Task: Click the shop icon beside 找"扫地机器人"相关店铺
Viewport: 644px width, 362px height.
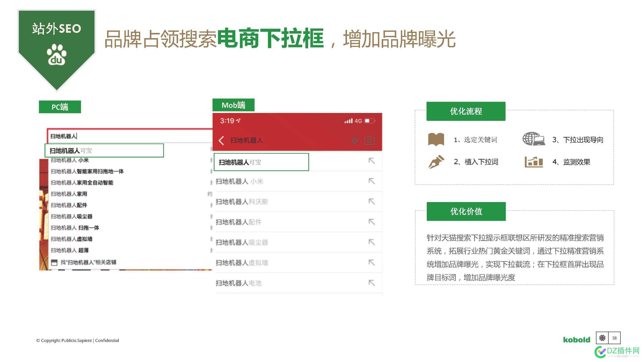Action: [x=54, y=262]
